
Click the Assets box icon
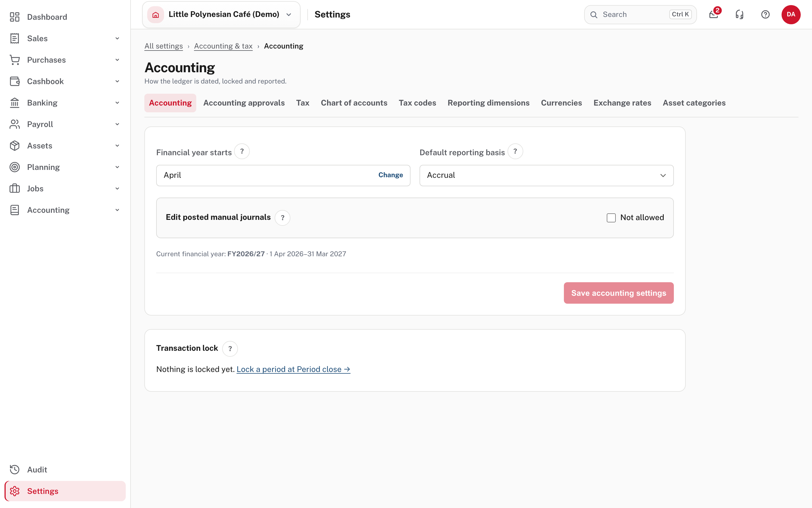tap(14, 146)
